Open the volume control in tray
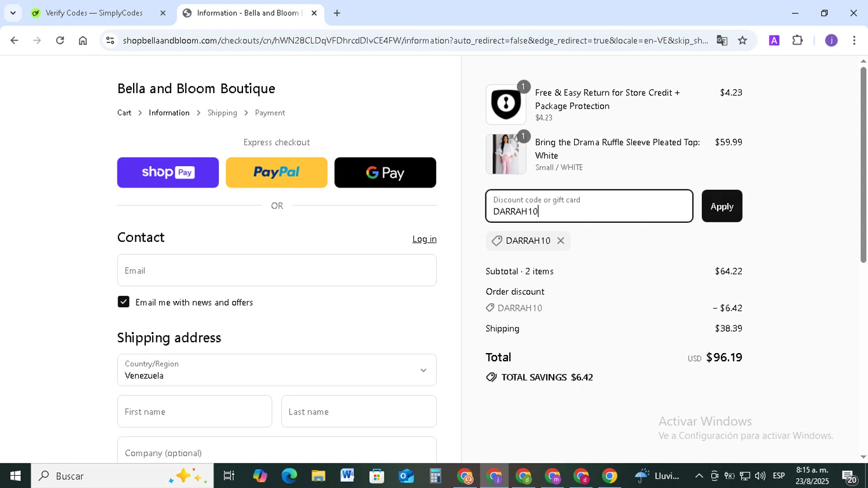Screen dimensions: 868x488 click(760, 476)
